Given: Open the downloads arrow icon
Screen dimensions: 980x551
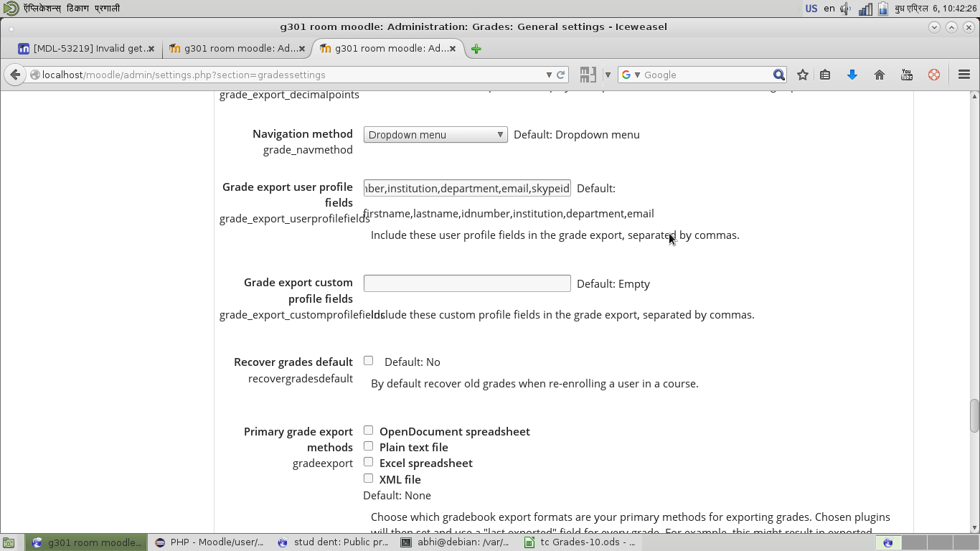Looking at the screenshot, I should (x=852, y=75).
